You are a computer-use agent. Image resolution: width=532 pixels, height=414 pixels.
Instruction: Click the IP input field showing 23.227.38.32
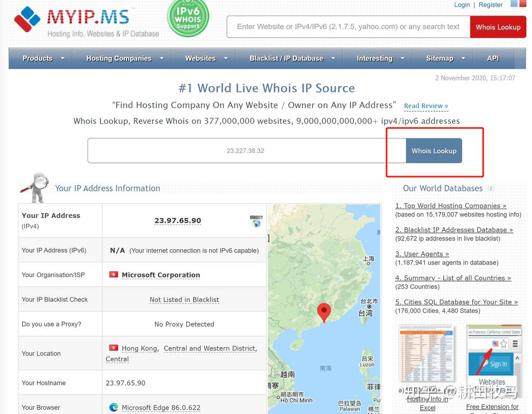(x=247, y=151)
